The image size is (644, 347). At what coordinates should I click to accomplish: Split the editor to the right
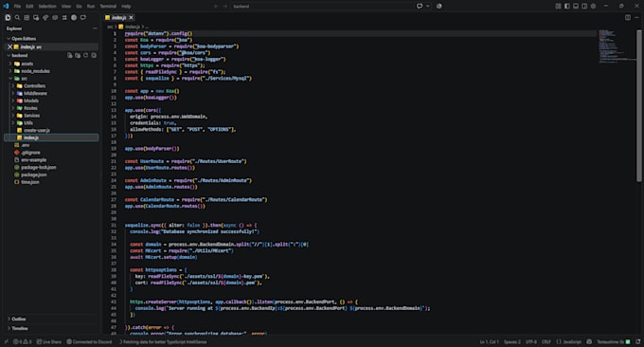(x=628, y=17)
